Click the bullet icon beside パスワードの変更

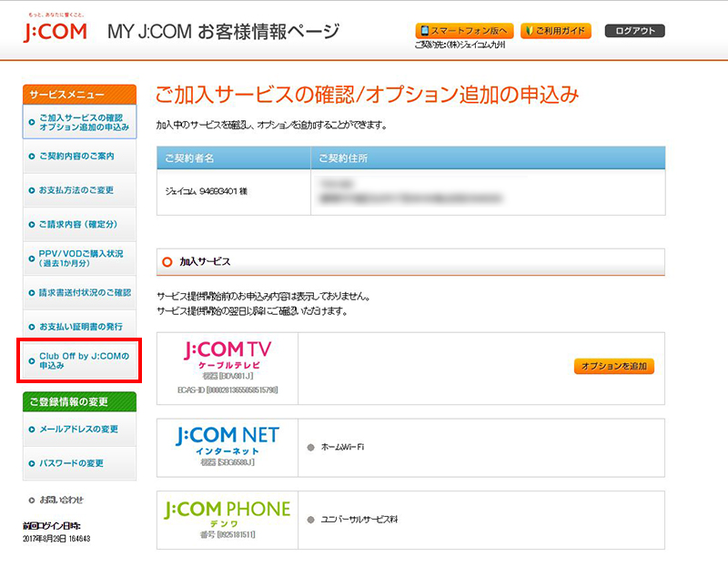(32, 463)
